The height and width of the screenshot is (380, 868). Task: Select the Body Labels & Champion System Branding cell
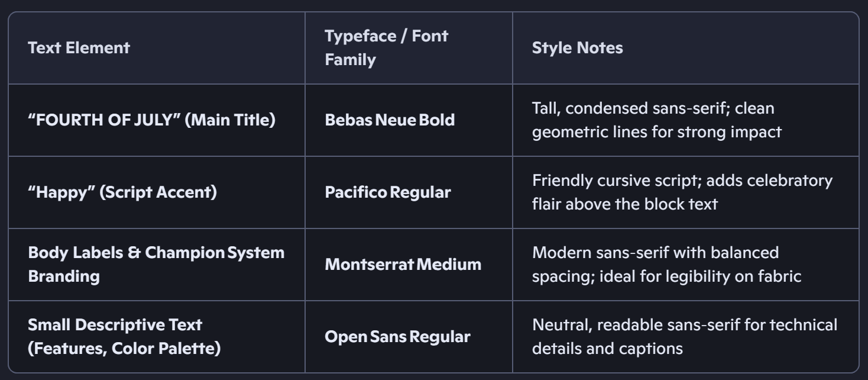click(156, 265)
